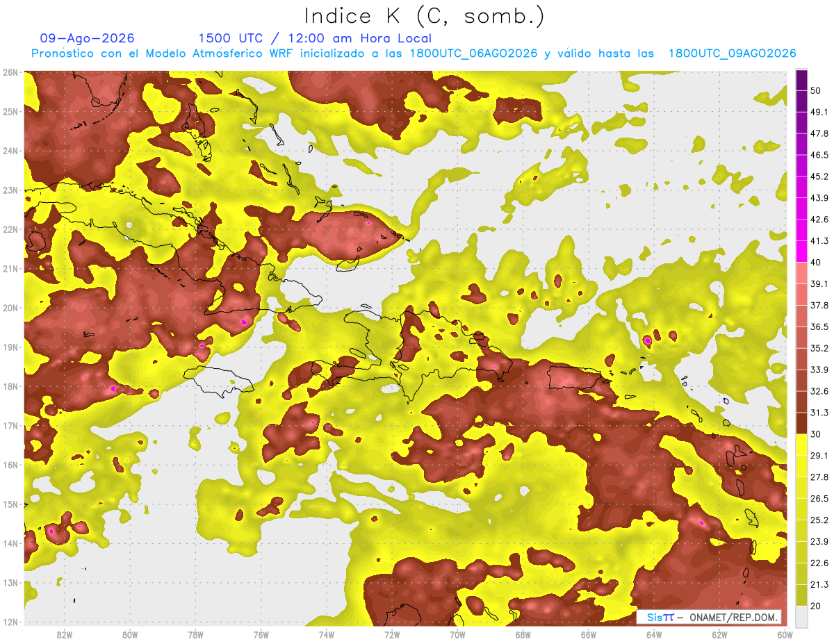Select the forecast date '09-Ago-2026'
Screen dimensions: 834x644
point(88,38)
